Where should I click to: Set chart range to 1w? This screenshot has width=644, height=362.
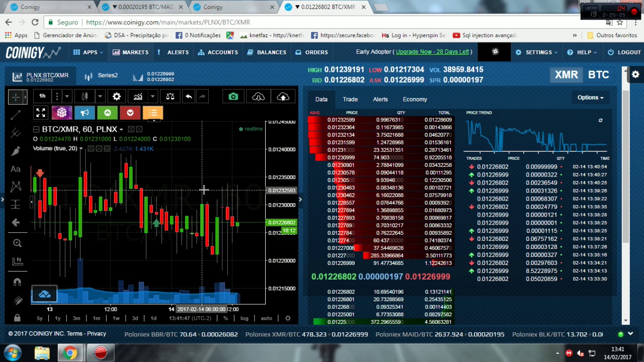[x=116, y=318]
